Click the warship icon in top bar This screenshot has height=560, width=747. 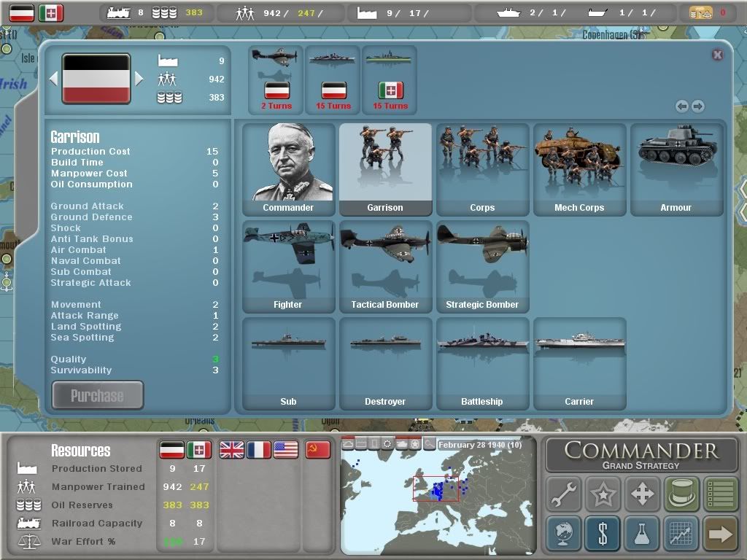click(x=508, y=13)
